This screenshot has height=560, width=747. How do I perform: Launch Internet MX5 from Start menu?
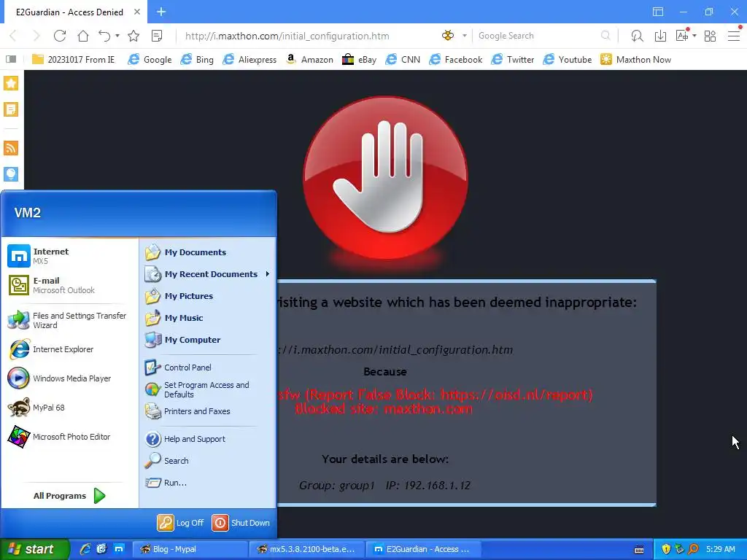pos(70,256)
